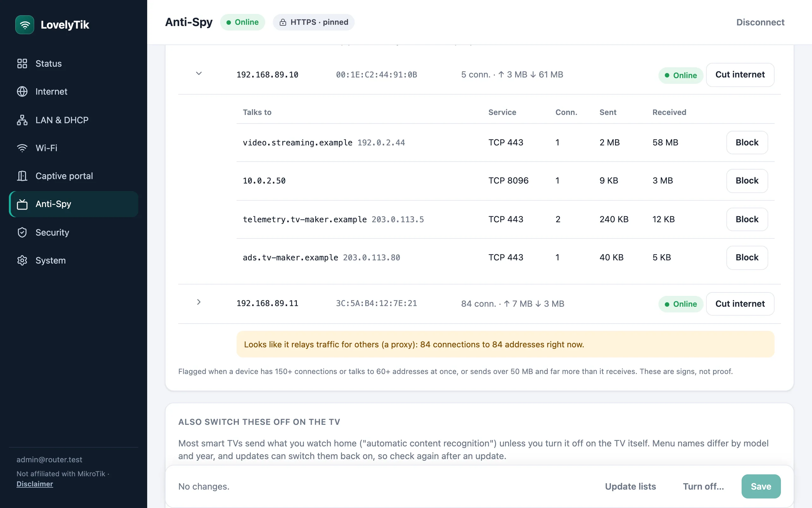Select the Anti-Spy menu item

tap(74, 204)
